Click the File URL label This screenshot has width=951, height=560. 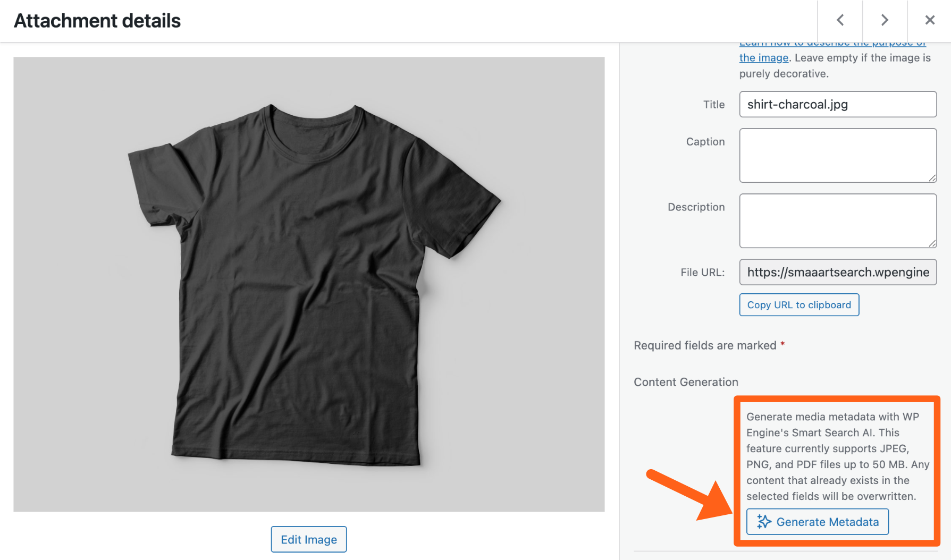tap(702, 273)
